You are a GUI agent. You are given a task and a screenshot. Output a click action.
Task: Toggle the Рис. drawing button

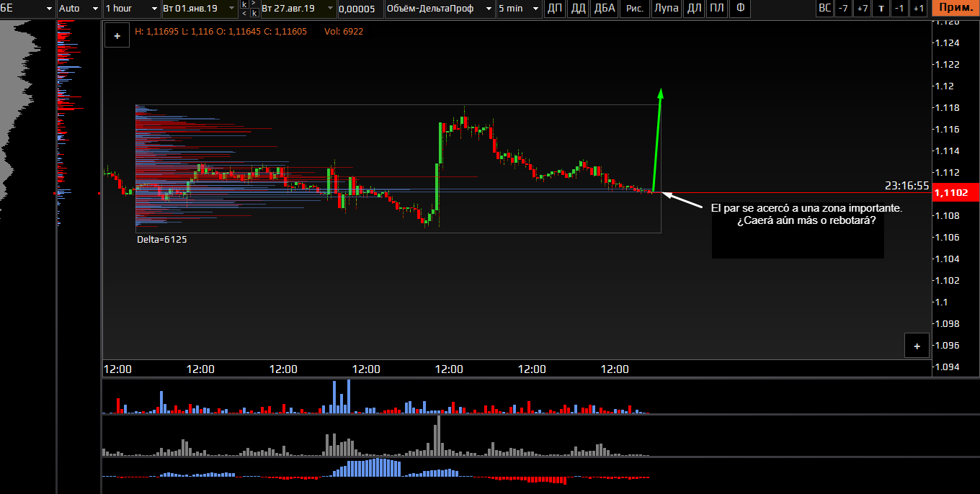[x=635, y=9]
